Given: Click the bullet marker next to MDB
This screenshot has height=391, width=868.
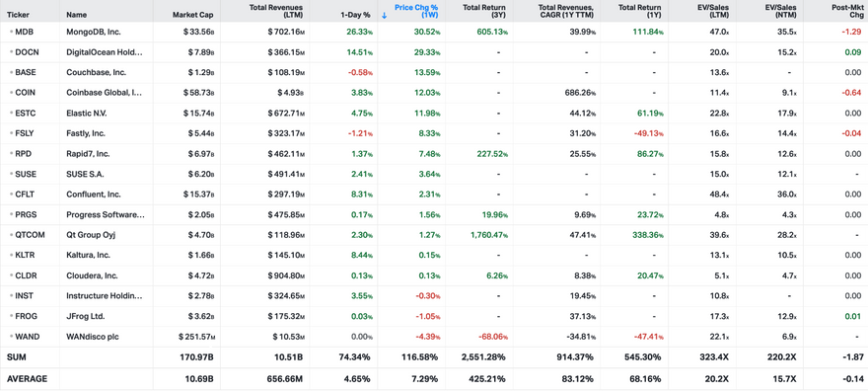Looking at the screenshot, I should pos(11,32).
